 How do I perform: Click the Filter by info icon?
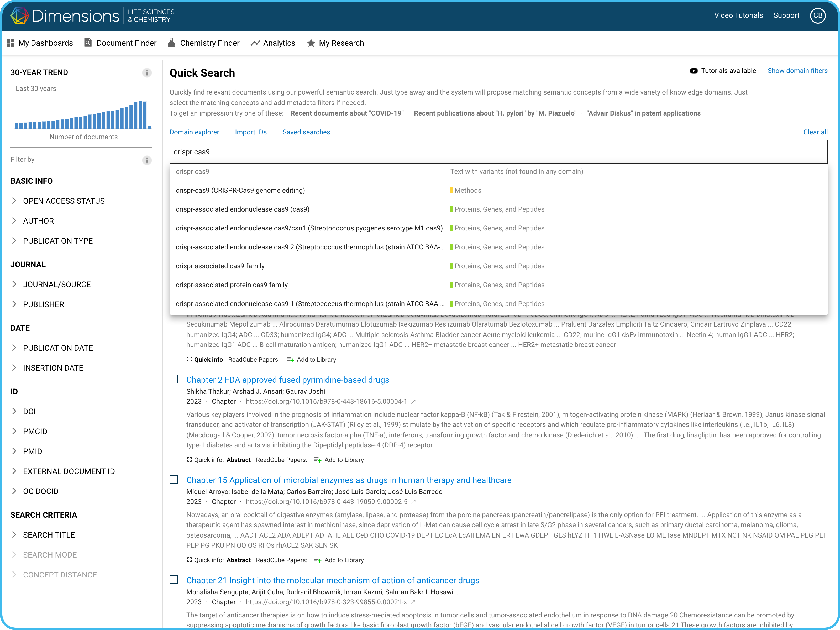click(x=146, y=160)
